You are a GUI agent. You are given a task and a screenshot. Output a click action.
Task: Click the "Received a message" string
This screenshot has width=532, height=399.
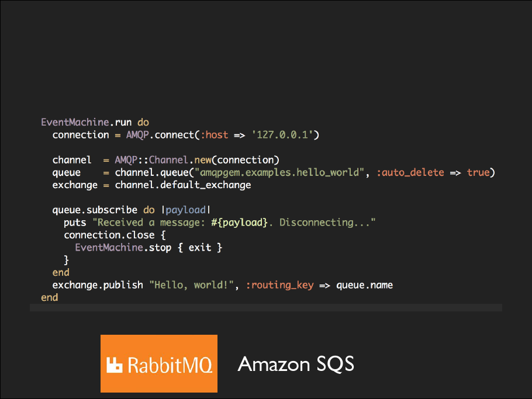click(234, 223)
